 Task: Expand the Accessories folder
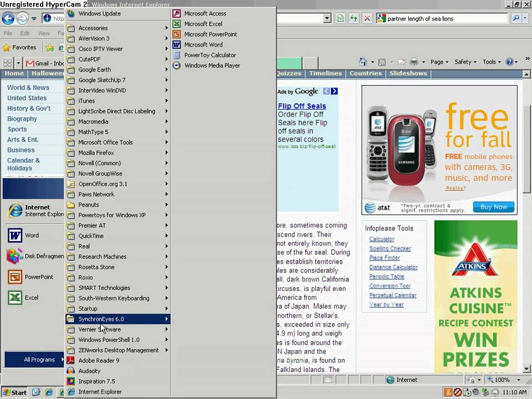117,28
